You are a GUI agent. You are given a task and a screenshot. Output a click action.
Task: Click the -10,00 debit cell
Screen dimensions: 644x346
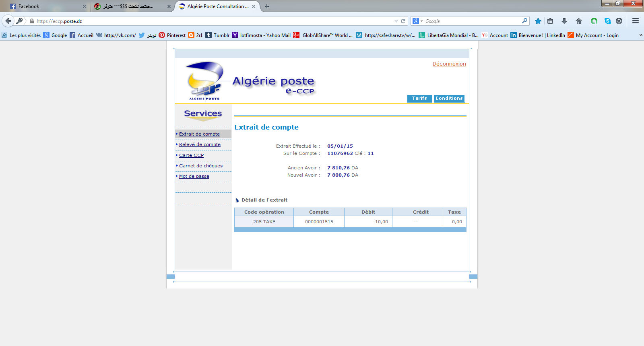coord(368,222)
